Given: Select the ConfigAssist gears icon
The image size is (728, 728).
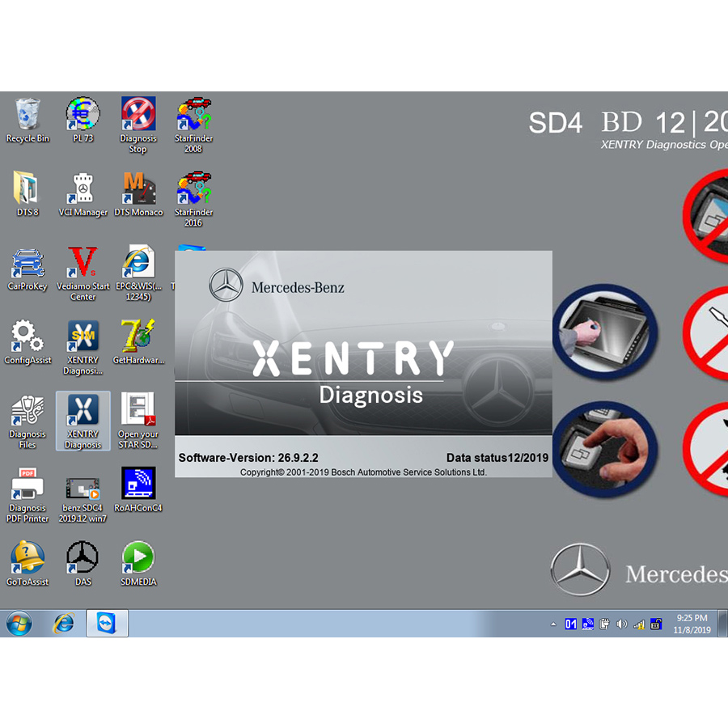Looking at the screenshot, I should (28, 338).
